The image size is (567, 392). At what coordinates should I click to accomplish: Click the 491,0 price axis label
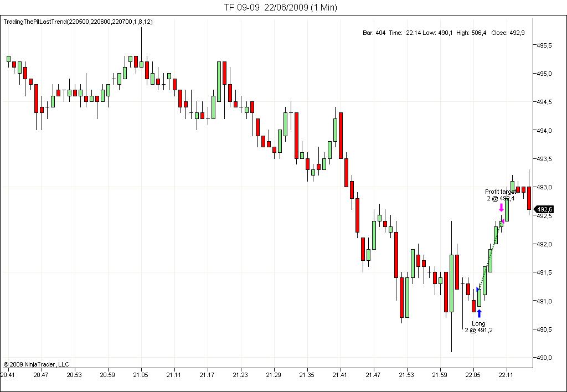(x=545, y=301)
